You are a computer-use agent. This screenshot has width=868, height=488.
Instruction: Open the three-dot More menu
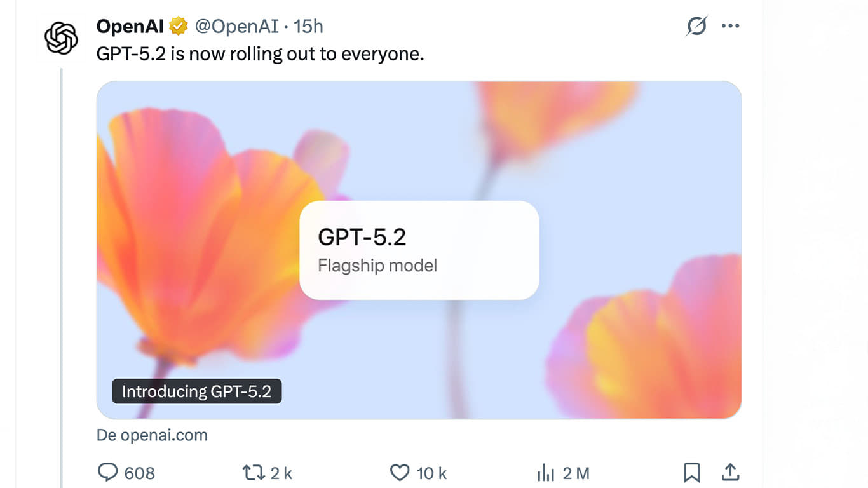[731, 27]
